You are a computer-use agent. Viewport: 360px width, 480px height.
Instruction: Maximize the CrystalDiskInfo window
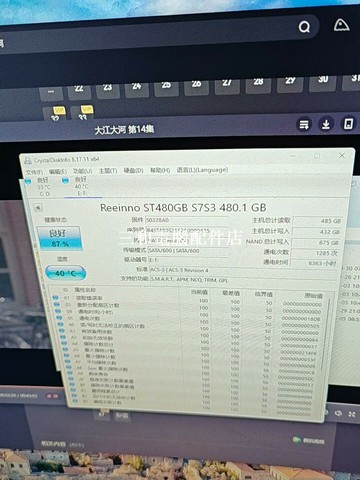pos(317,156)
